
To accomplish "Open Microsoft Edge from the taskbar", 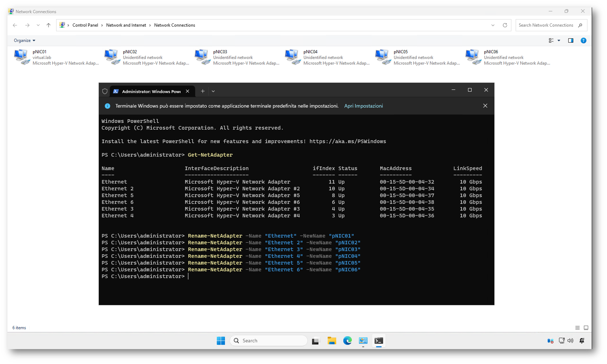I will pyautogui.click(x=347, y=341).
